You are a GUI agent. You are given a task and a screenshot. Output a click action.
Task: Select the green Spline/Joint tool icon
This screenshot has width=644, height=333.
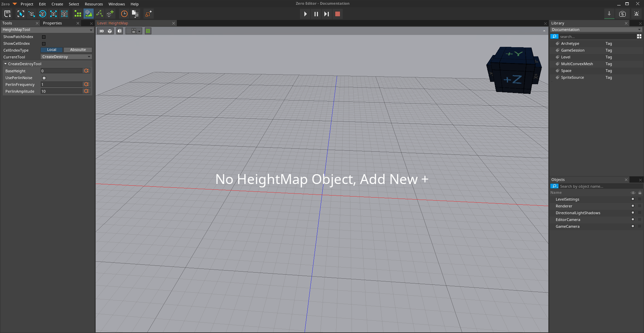[99, 14]
